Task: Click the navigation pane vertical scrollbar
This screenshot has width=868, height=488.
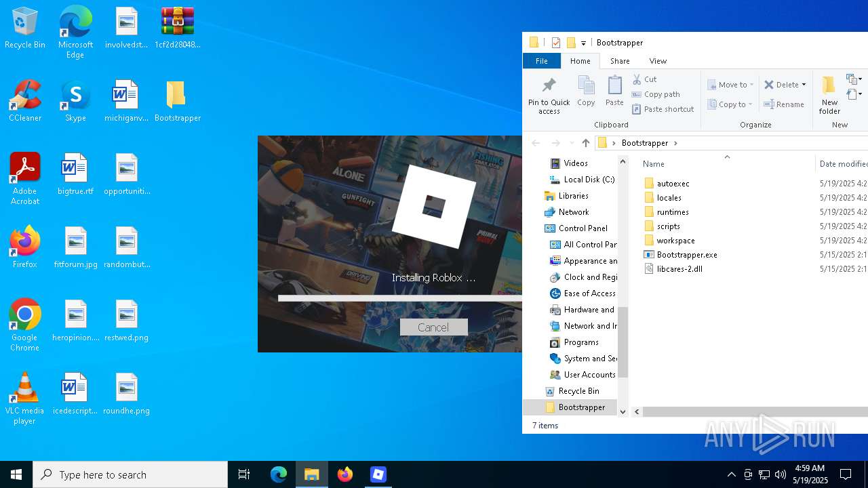Action: tap(623, 342)
